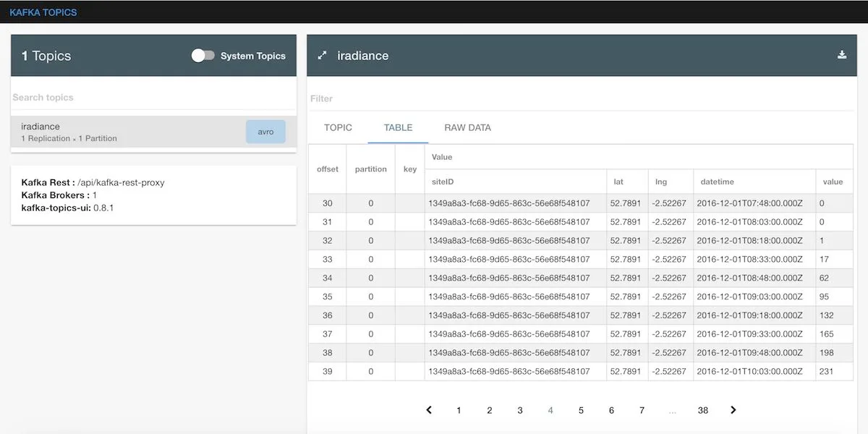Toggle System Topics switch

pos(203,56)
